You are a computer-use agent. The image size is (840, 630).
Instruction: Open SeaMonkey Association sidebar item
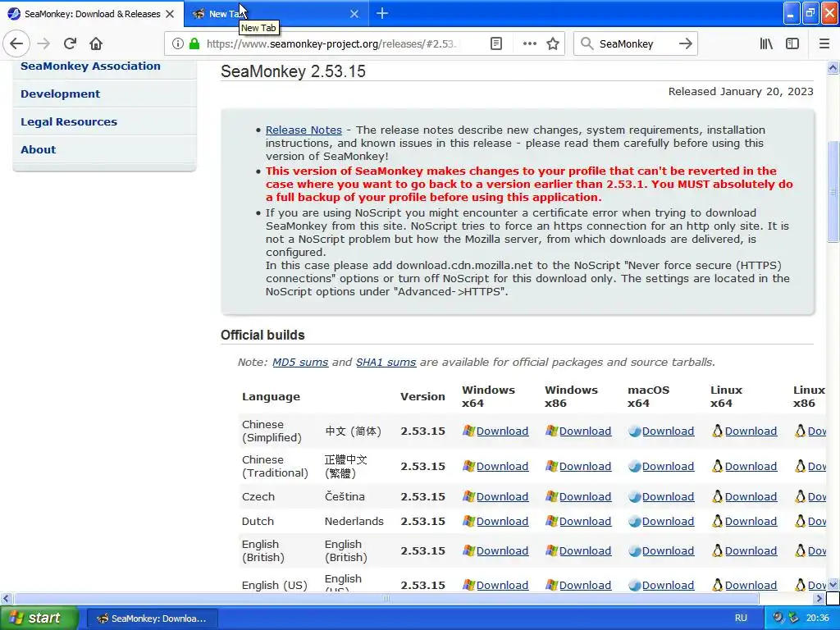pos(90,66)
